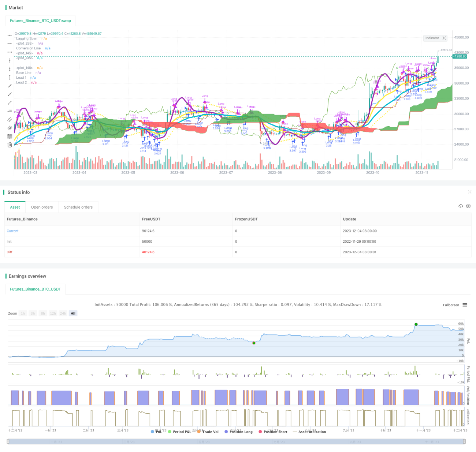Open the Fibonacci horizontal levels tool
Image resolution: width=476 pixels, height=452 pixels.
10,136
